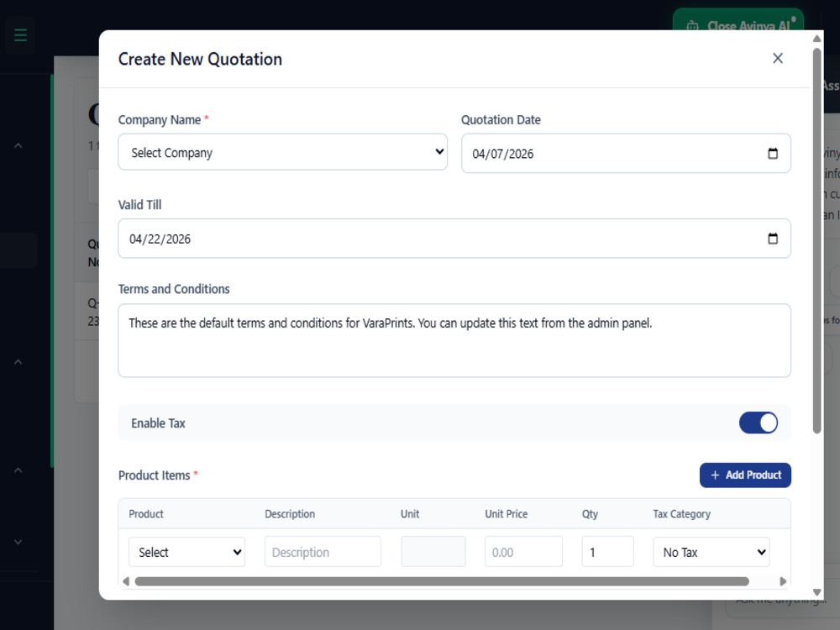Click the Add Product button
Screen dimensions: 840x630
(745, 475)
